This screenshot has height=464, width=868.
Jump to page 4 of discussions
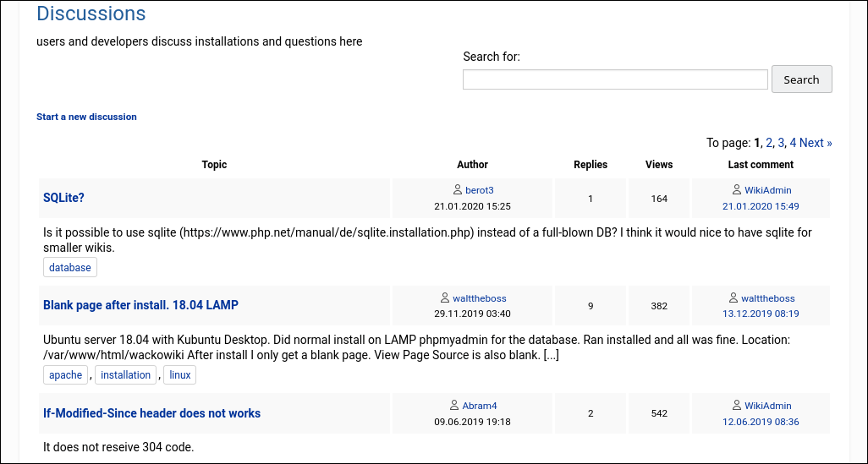tap(793, 143)
